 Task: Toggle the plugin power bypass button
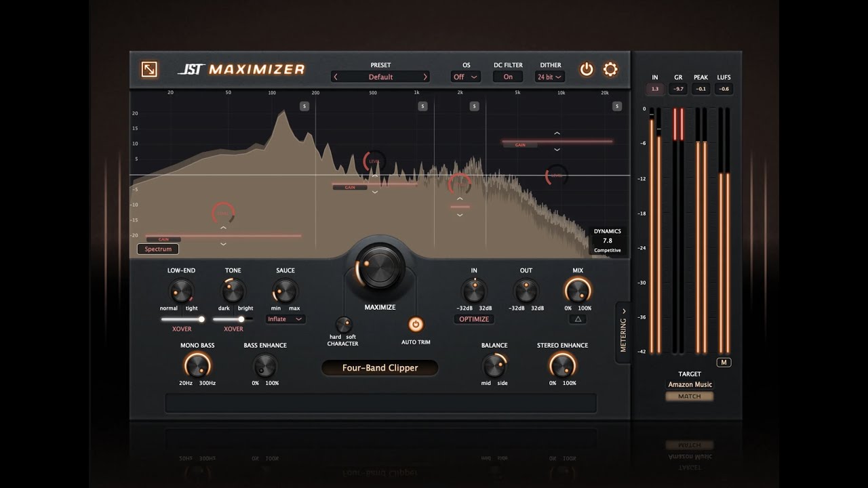point(587,69)
